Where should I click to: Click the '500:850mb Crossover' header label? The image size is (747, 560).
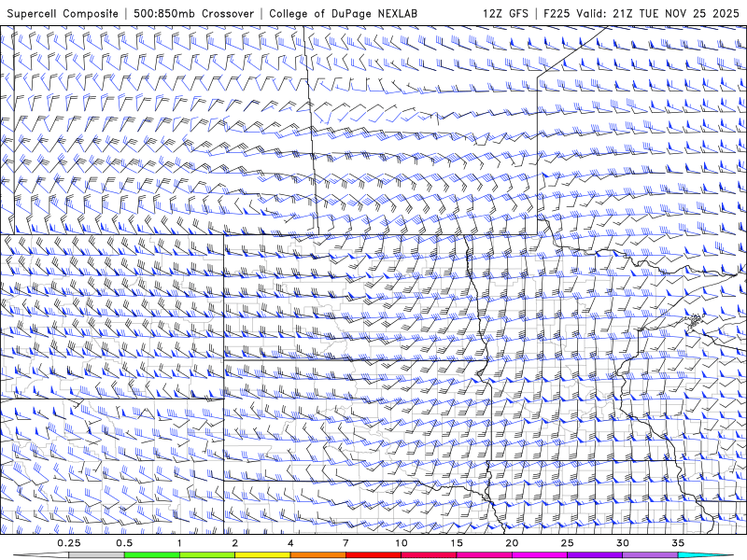(194, 13)
